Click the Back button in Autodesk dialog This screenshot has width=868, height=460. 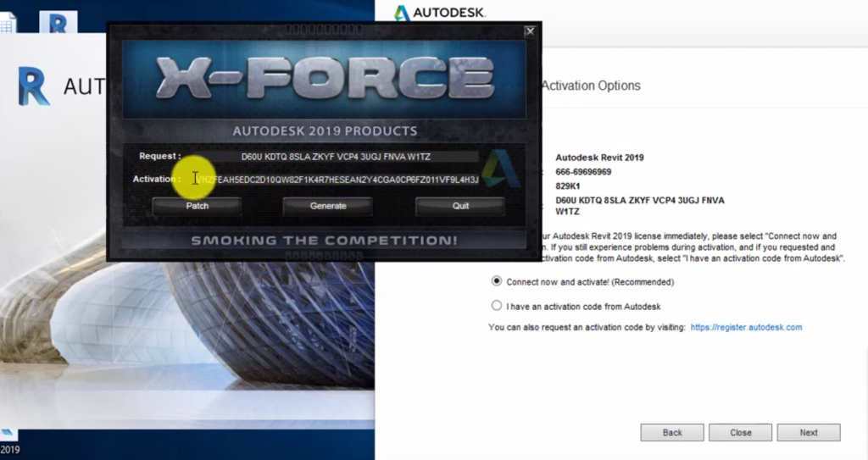click(x=672, y=432)
